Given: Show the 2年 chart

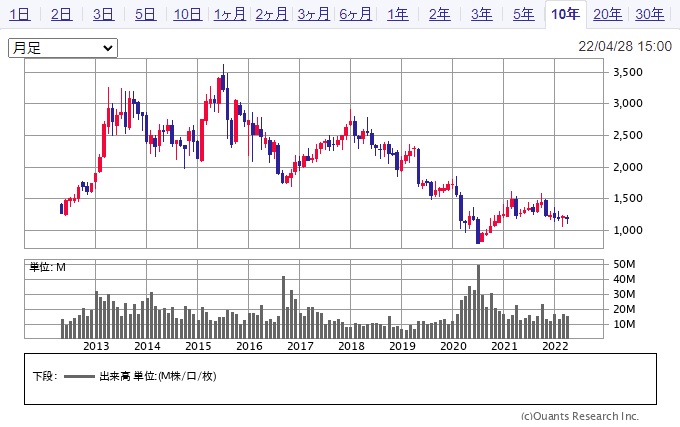Looking at the screenshot, I should point(439,14).
